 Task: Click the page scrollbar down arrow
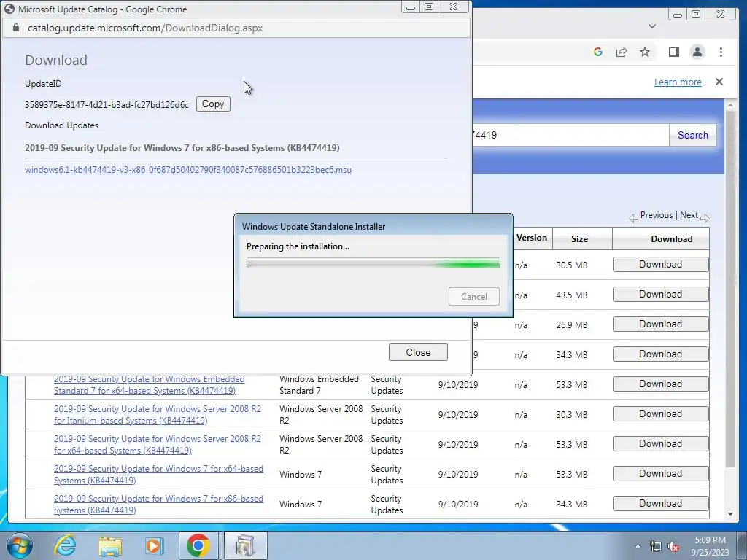(x=729, y=514)
